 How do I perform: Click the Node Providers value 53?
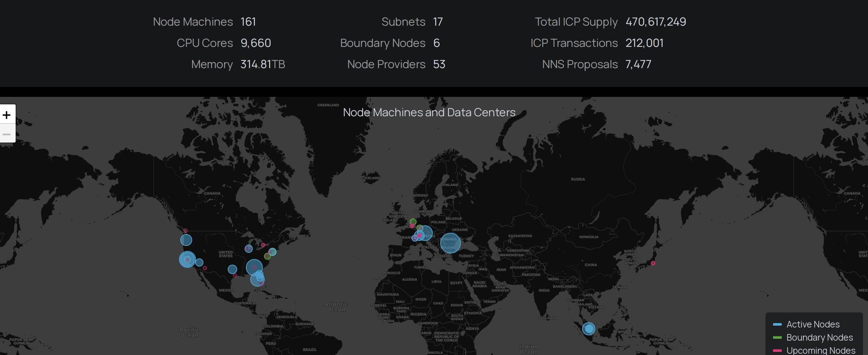tap(439, 64)
